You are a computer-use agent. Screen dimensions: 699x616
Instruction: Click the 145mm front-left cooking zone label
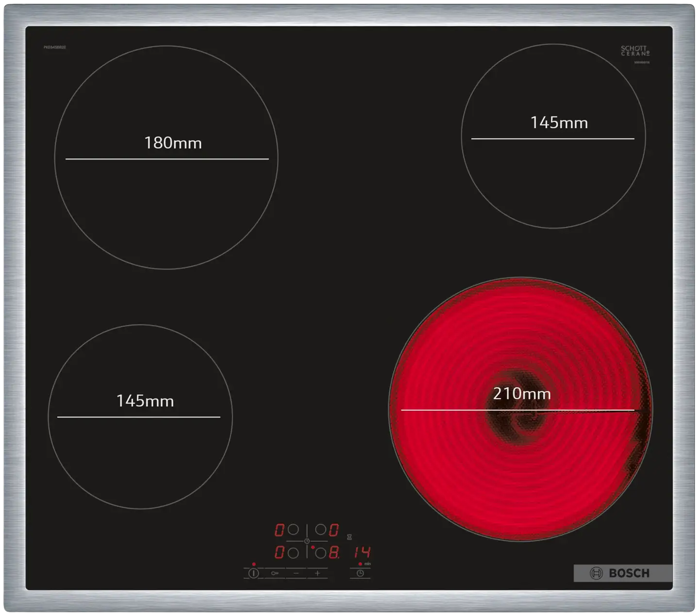coord(145,401)
